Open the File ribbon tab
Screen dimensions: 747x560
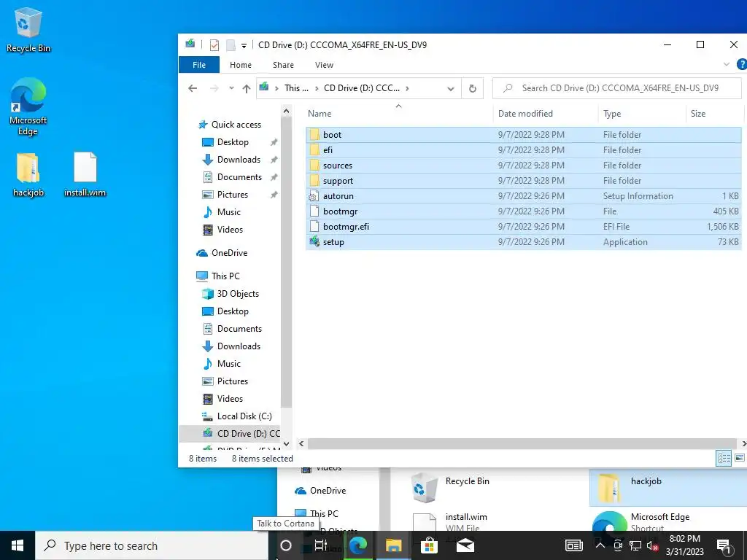point(199,65)
